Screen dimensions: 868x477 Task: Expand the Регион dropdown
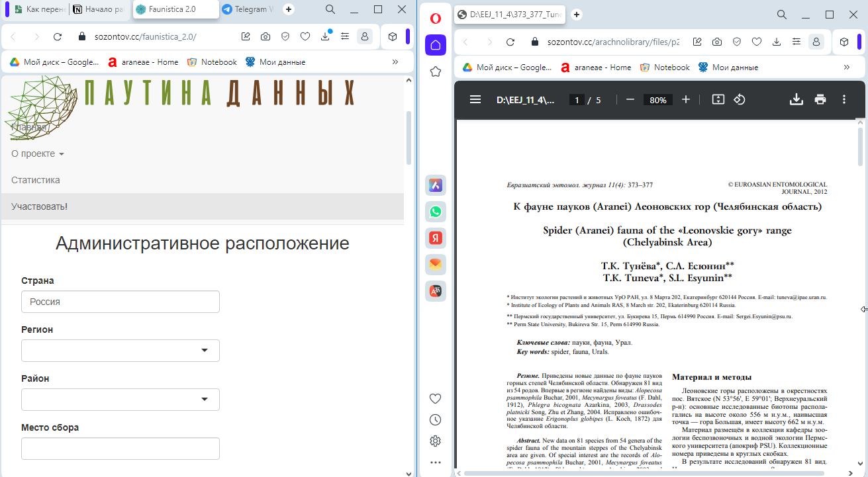(x=121, y=350)
